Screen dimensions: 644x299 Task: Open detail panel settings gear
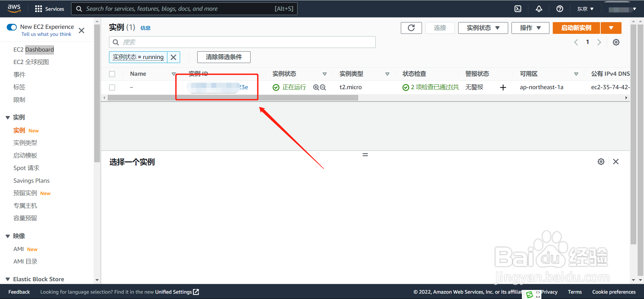pyautogui.click(x=601, y=162)
